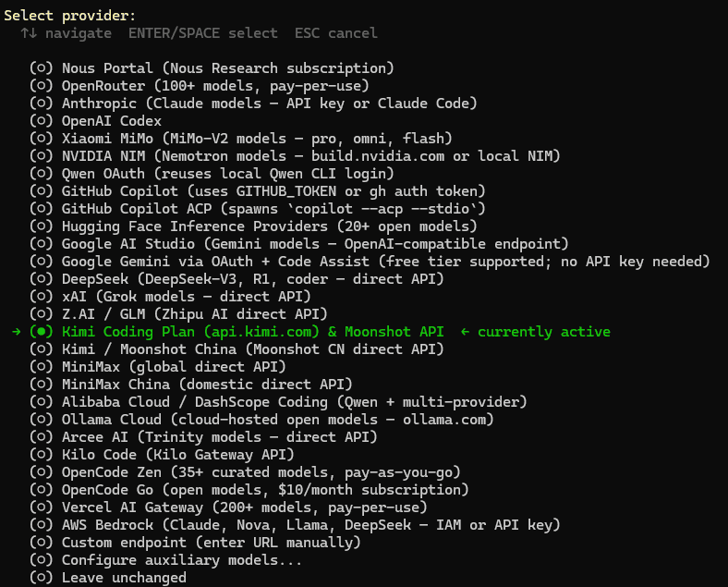728x587 pixels.
Task: Select Xiaomi MiMo provider entry
Action: [42, 139]
